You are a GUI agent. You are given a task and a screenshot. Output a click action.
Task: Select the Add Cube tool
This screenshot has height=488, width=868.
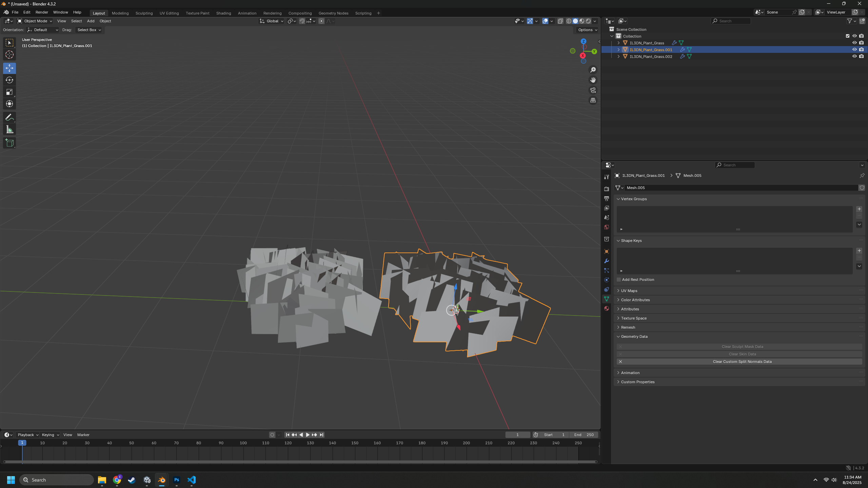pos(9,143)
